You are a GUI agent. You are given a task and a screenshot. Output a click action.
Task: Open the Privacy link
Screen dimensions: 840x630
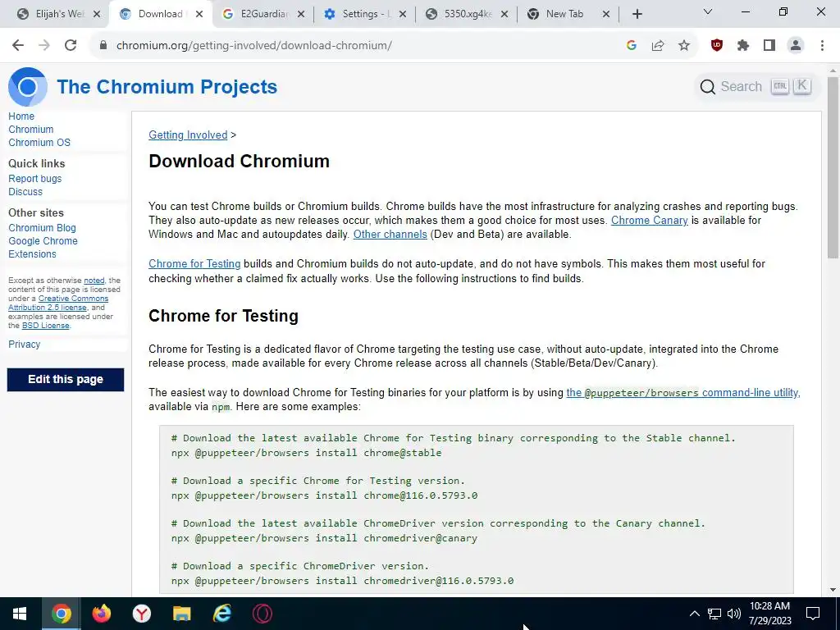point(24,345)
